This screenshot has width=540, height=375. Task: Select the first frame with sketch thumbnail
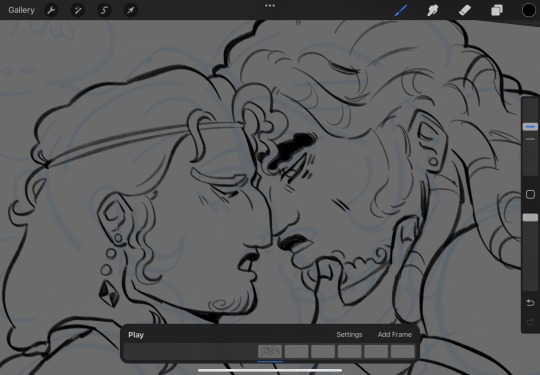click(x=270, y=352)
